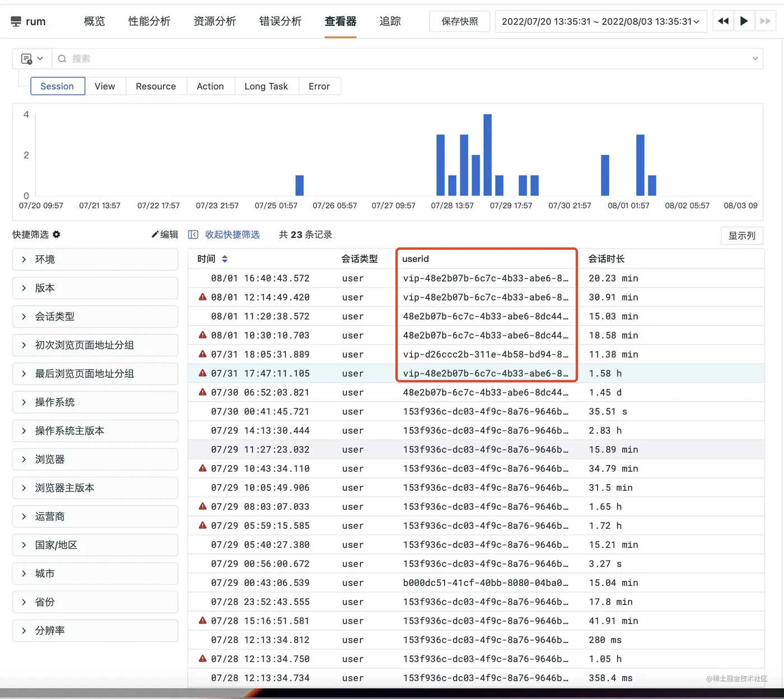Click the fast-forward double-right arrow
Viewport: 784px width, 699px height.
765,21
